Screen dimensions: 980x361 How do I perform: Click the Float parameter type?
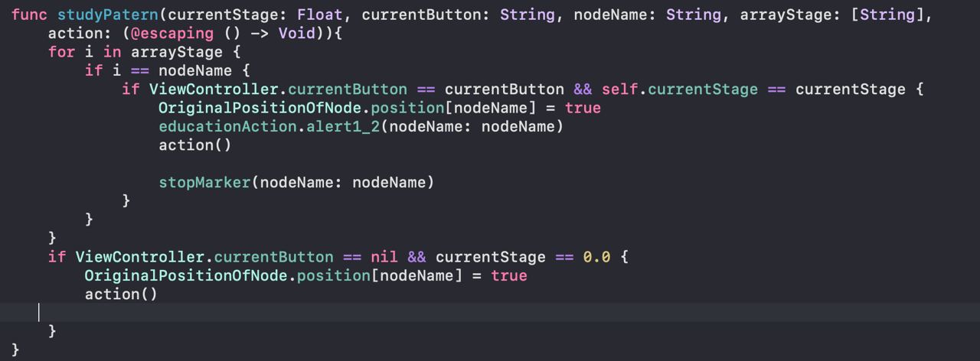[x=319, y=15]
